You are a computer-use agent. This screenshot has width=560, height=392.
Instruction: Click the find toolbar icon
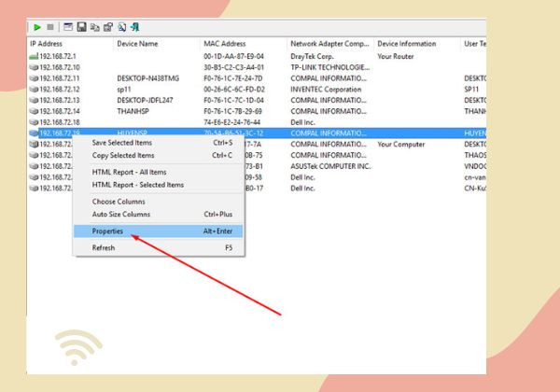click(x=121, y=27)
